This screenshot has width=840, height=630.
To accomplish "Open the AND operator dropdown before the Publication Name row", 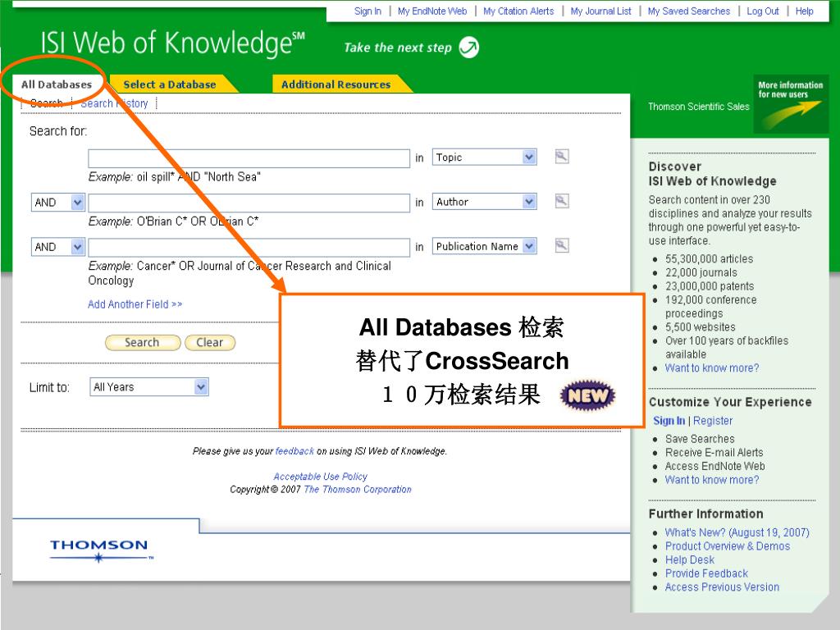I will tap(58, 247).
